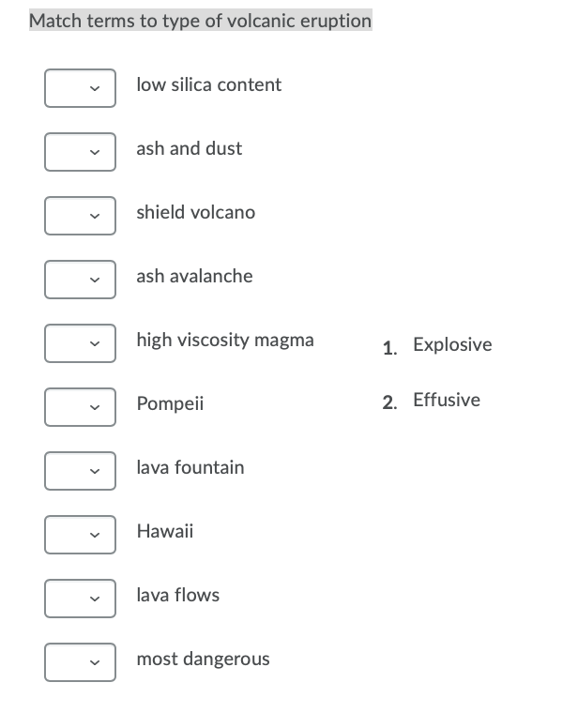Click the 'shield volcano' term label
The width and height of the screenshot is (578, 728).
196,212
